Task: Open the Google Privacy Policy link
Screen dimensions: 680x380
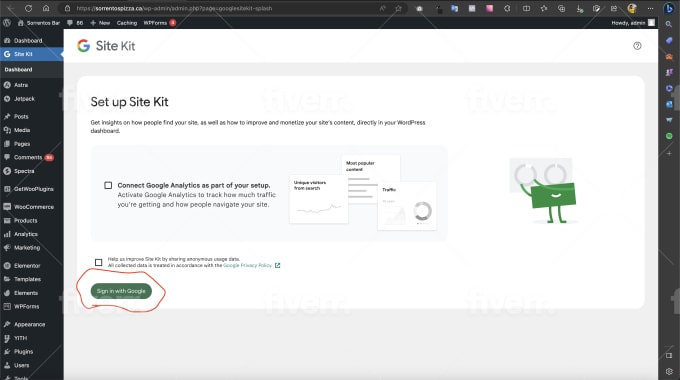Action: tap(248, 265)
